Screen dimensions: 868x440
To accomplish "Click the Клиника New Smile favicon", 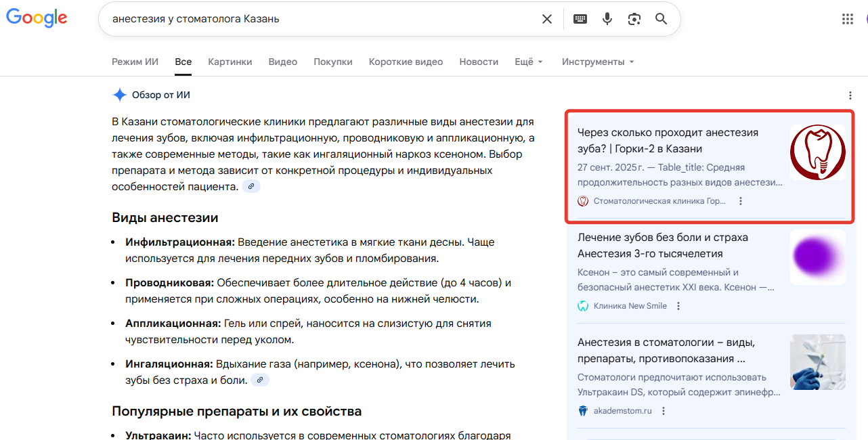I will [x=583, y=306].
